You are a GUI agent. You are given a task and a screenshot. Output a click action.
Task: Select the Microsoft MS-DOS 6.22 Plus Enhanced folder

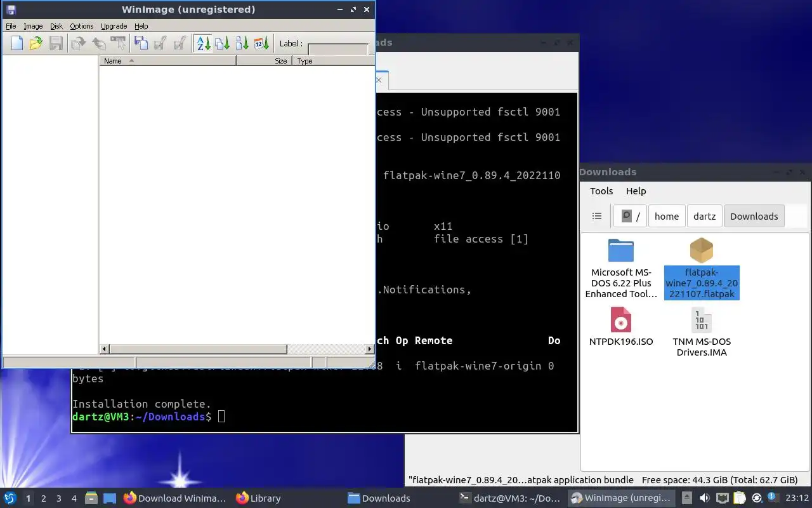coord(621,269)
